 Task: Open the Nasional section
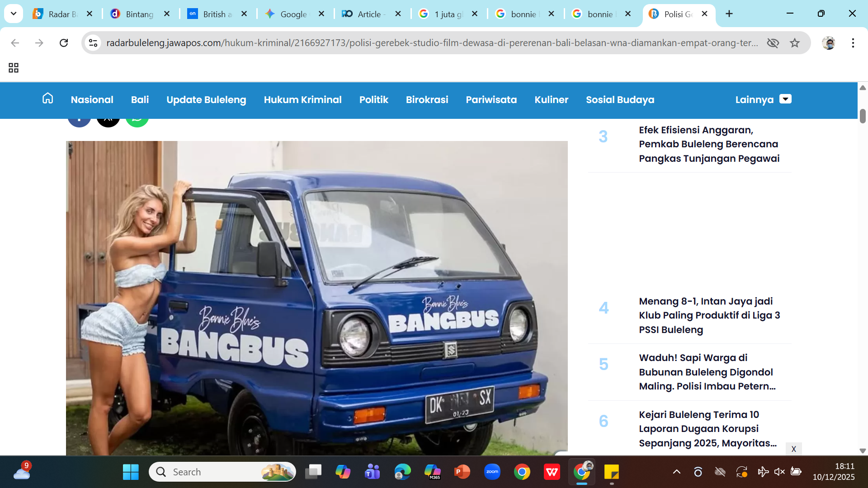[x=92, y=99]
